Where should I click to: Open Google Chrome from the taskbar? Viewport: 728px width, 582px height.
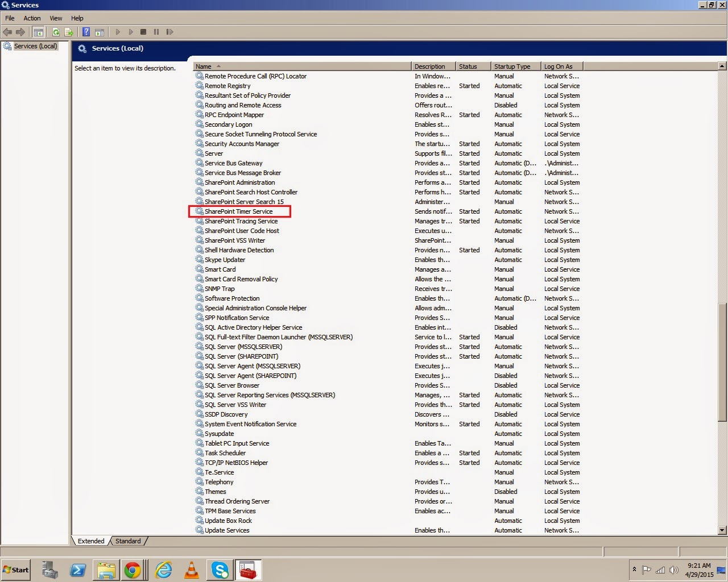point(133,569)
